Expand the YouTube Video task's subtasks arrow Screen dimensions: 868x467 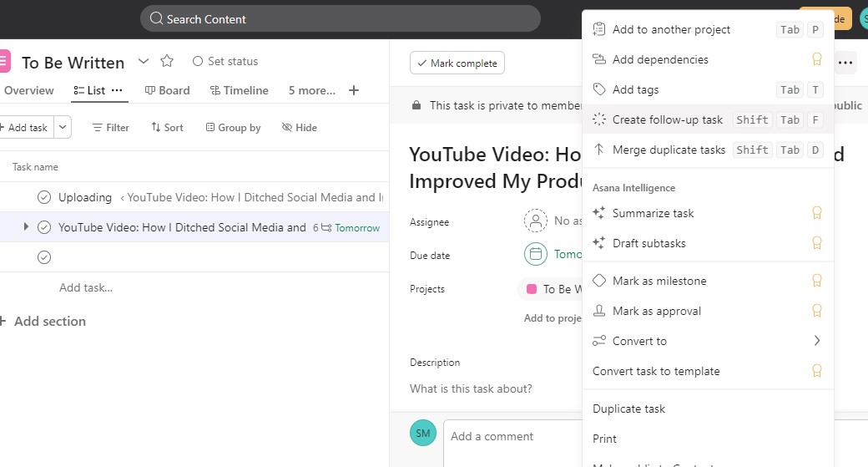pos(26,226)
